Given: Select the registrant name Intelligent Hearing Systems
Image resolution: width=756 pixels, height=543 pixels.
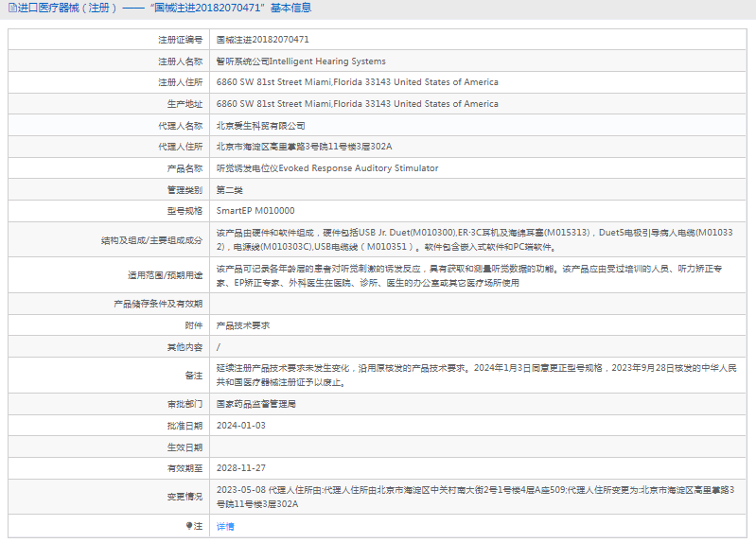Looking at the screenshot, I should [301, 61].
